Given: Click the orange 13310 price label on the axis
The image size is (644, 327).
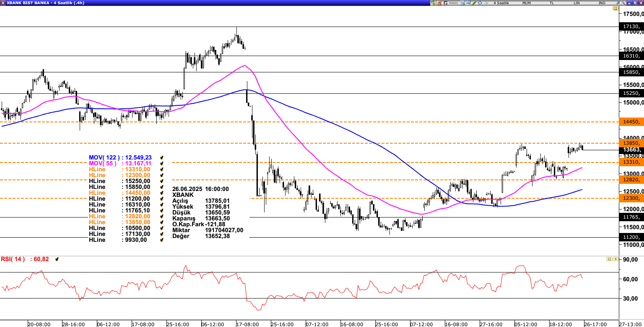Looking at the screenshot, I should (x=631, y=162).
